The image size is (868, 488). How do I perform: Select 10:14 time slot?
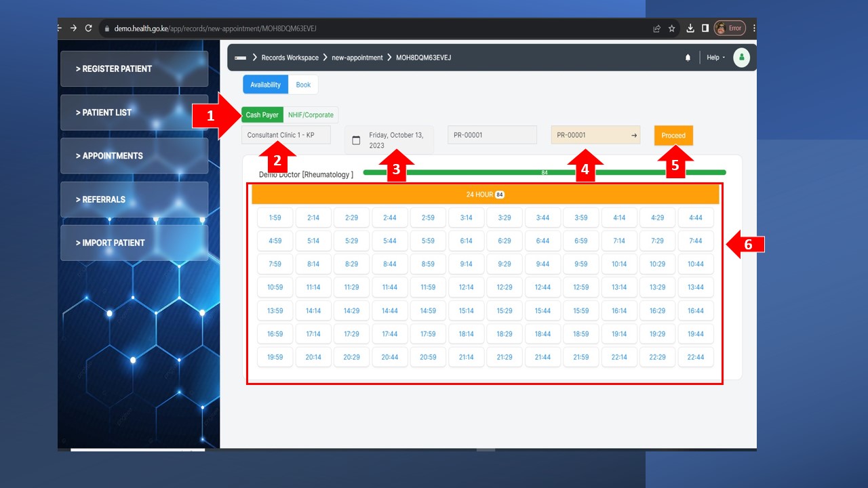tap(619, 264)
